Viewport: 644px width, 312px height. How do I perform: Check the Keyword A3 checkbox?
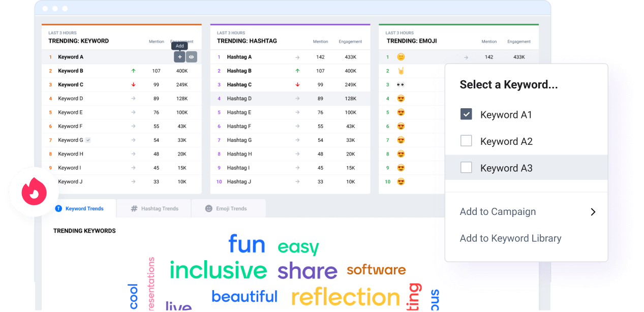coord(466,168)
